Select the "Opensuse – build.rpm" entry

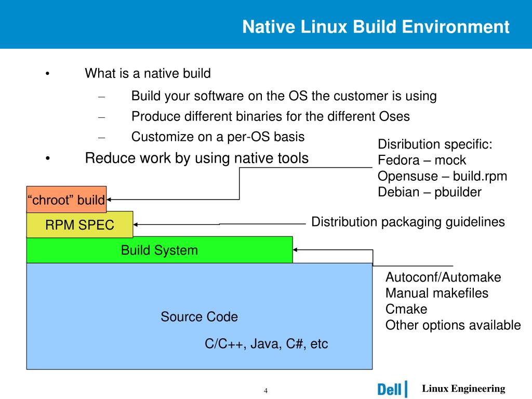pyautogui.click(x=442, y=176)
